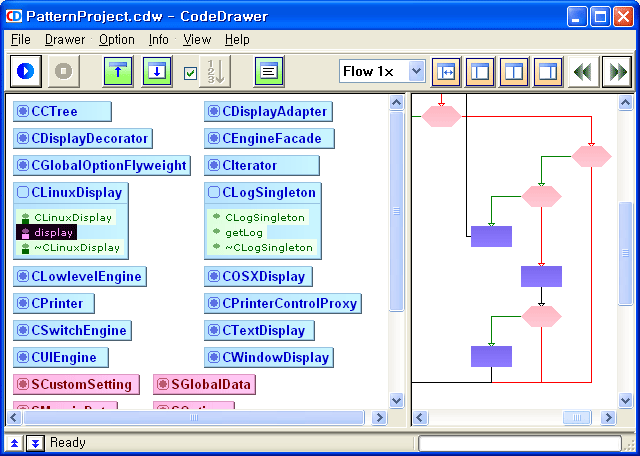Click the fit-width layout icon
Viewport: 640px width, 456px height.
[x=446, y=71]
